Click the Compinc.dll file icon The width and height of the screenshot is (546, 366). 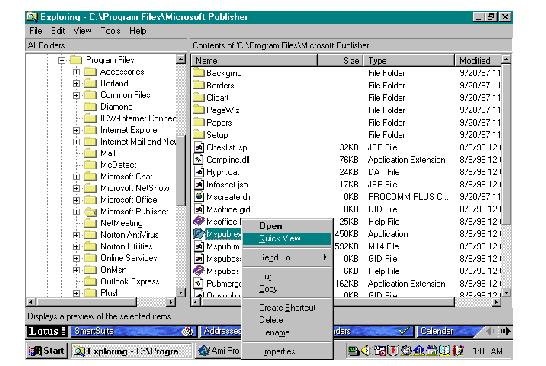pos(198,159)
